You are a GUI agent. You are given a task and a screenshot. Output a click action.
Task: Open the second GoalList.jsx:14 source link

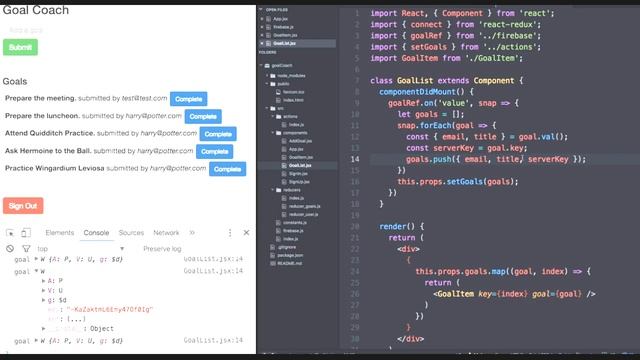coord(213,271)
